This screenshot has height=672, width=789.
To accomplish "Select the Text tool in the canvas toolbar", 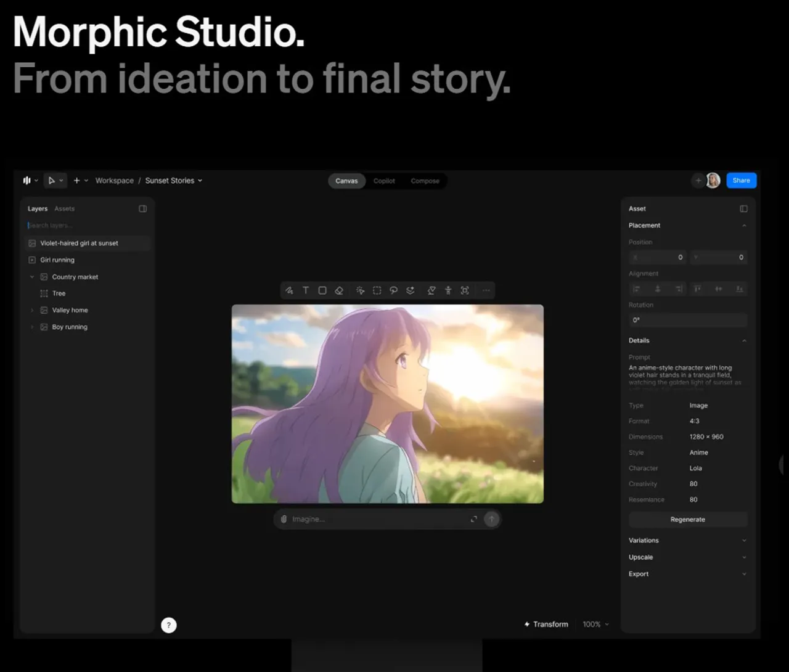I will point(306,290).
